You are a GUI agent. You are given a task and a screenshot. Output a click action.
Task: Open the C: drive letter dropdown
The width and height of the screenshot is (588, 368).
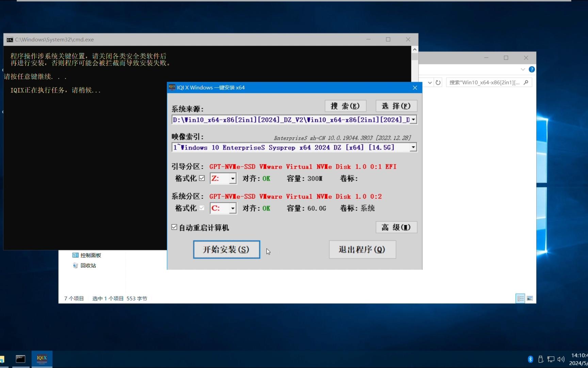(x=232, y=208)
